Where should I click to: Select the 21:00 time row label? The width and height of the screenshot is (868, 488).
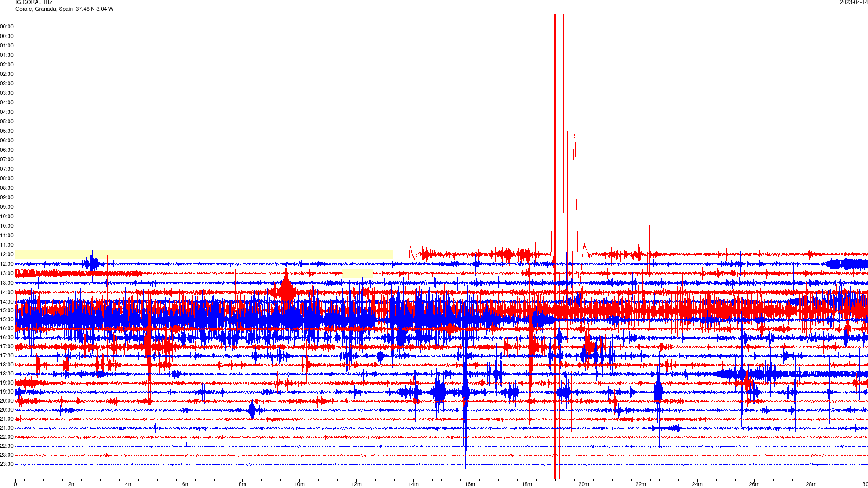coord(7,419)
